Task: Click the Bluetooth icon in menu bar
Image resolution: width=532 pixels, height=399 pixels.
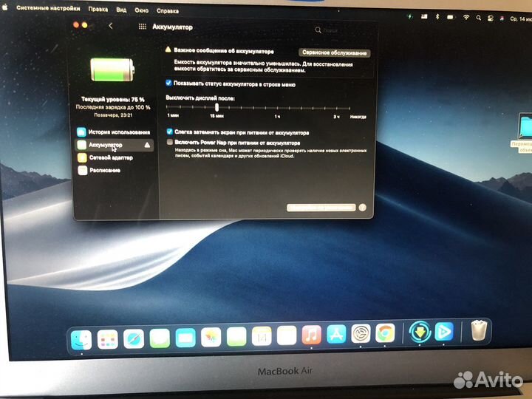Action: pos(437,16)
